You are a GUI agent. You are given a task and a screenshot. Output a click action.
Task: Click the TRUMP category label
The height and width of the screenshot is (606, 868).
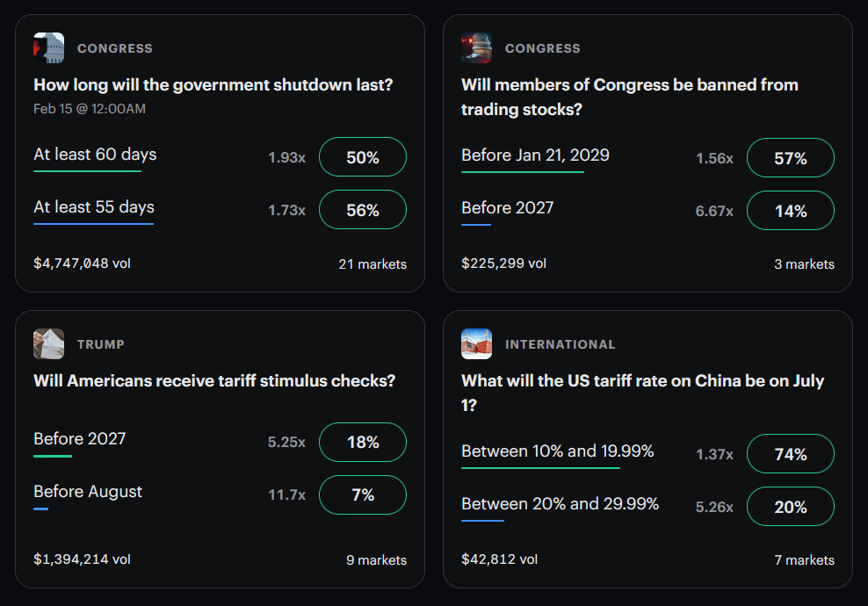(101, 344)
